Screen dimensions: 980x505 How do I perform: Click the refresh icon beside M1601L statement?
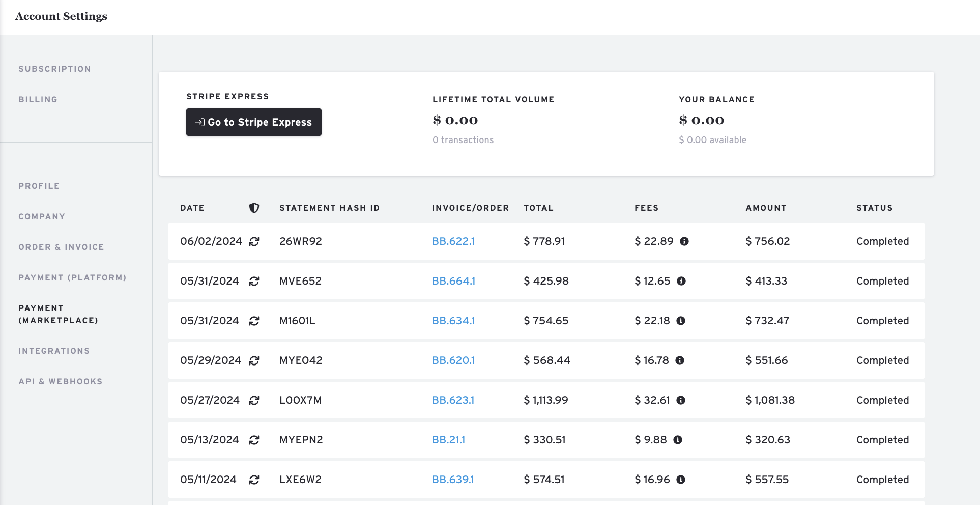(255, 321)
